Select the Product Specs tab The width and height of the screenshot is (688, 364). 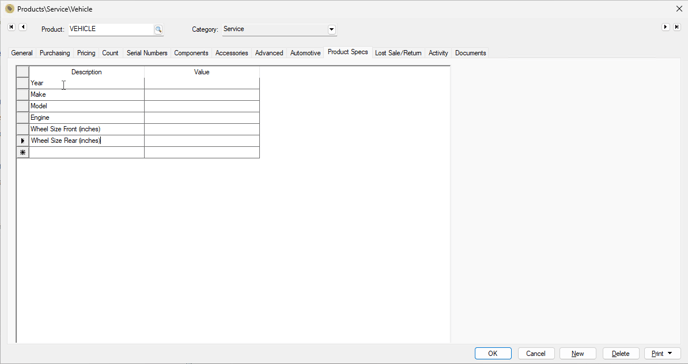[348, 52]
